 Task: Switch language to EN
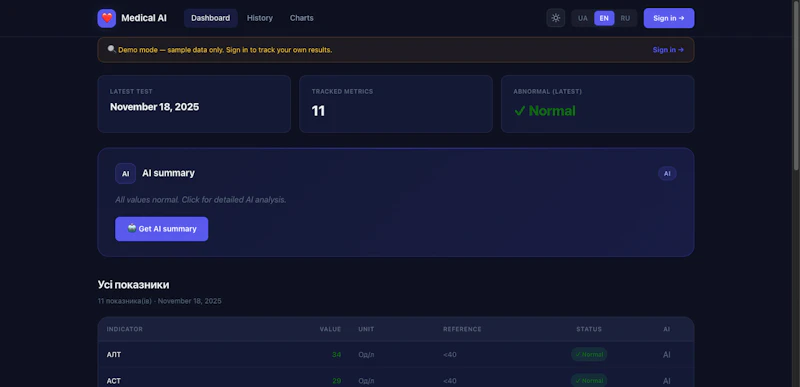tap(604, 18)
